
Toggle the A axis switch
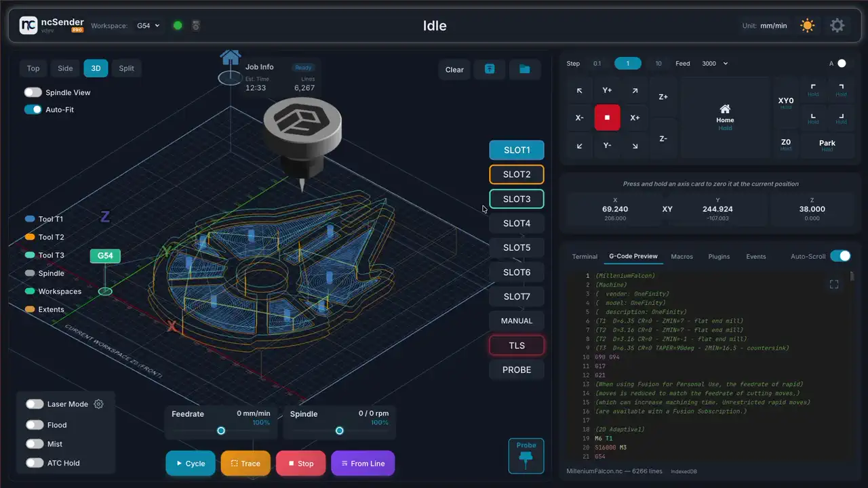pos(842,63)
